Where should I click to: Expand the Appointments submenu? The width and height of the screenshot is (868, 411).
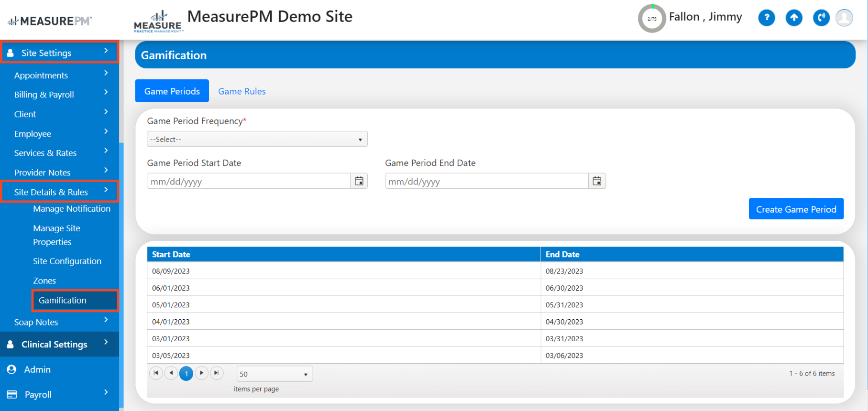coord(106,73)
